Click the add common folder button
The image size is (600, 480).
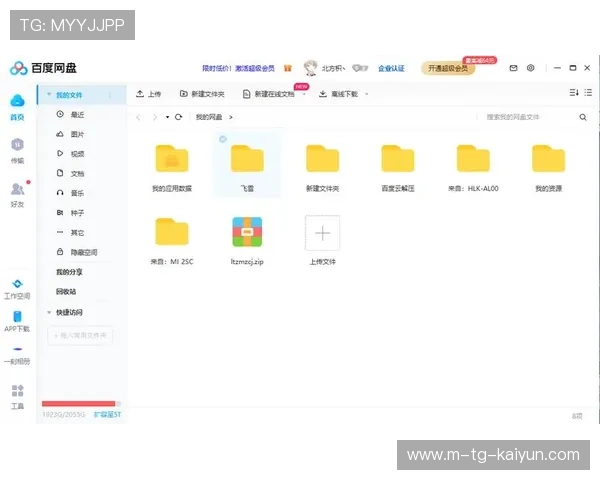pos(80,336)
